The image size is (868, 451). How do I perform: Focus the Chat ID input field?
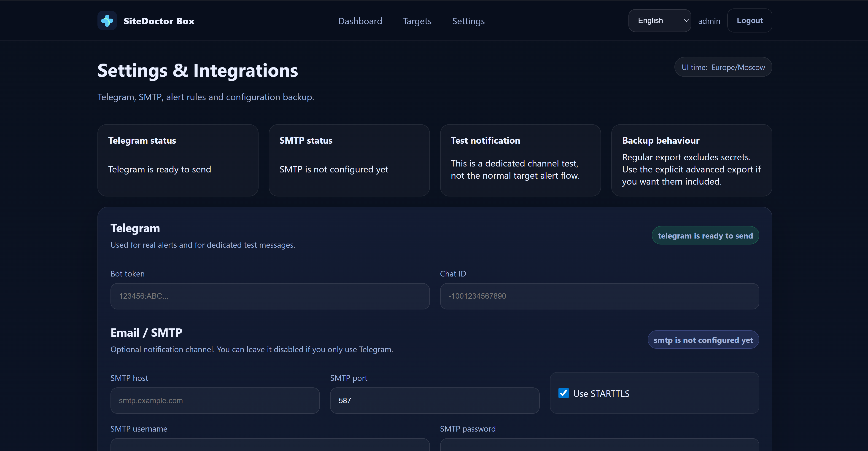[x=599, y=296]
